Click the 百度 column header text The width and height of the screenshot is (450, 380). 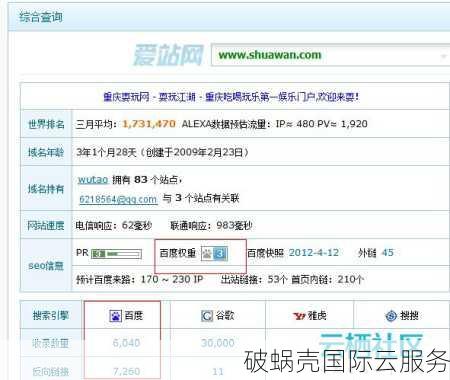(x=134, y=315)
